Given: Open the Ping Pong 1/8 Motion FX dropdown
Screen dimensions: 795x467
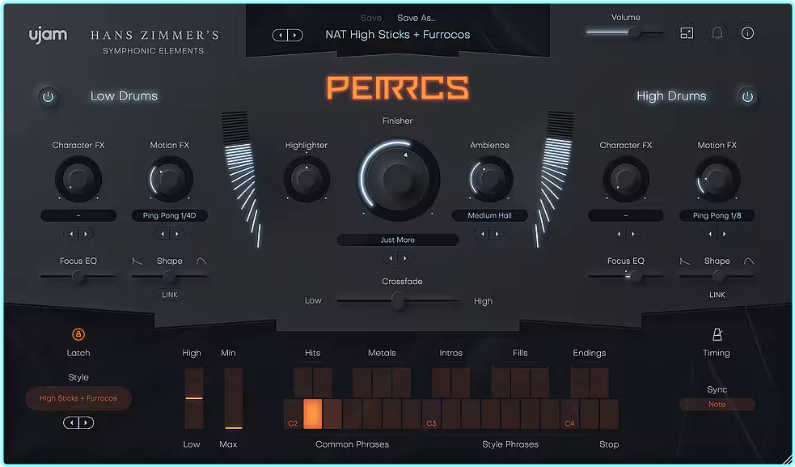Looking at the screenshot, I should click(717, 216).
